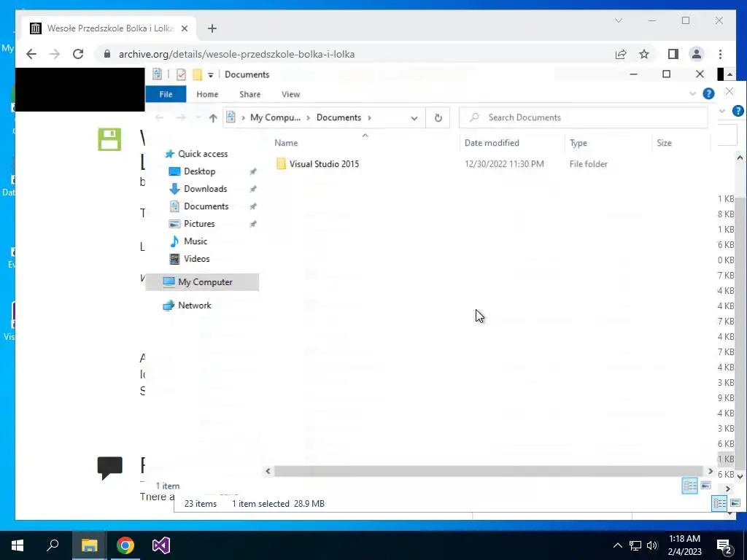Bookmark this page with star icon
This screenshot has width=747, height=560.
(644, 54)
